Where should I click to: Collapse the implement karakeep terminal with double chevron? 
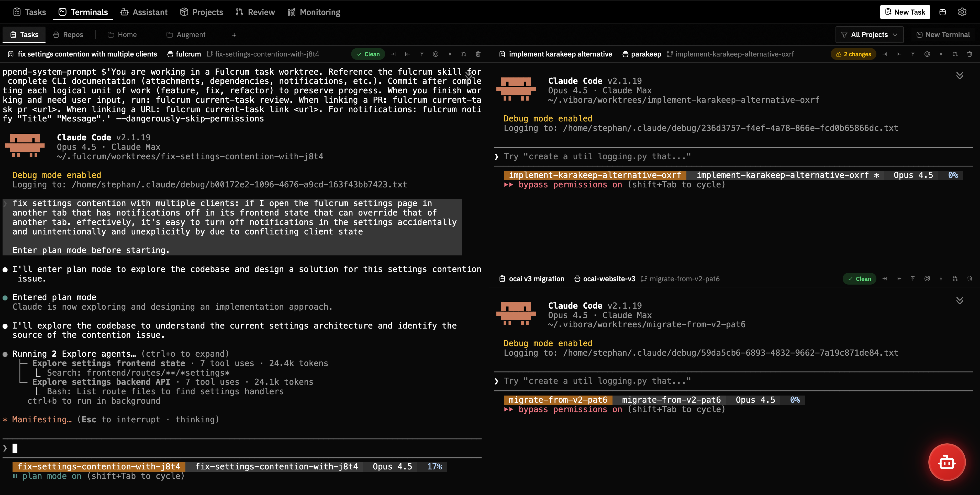[960, 75]
